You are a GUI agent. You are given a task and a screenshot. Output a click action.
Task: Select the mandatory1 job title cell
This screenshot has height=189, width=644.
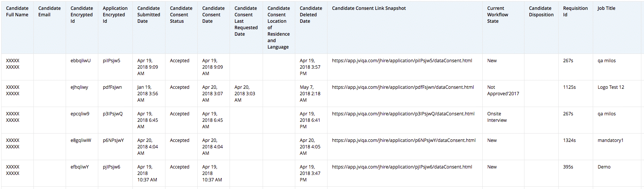pos(610,140)
